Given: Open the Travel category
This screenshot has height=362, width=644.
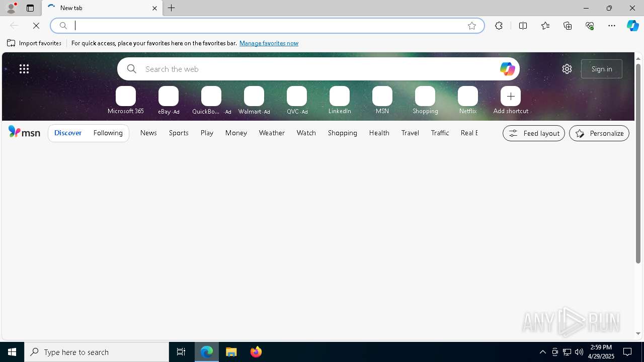Looking at the screenshot, I should coord(410,133).
